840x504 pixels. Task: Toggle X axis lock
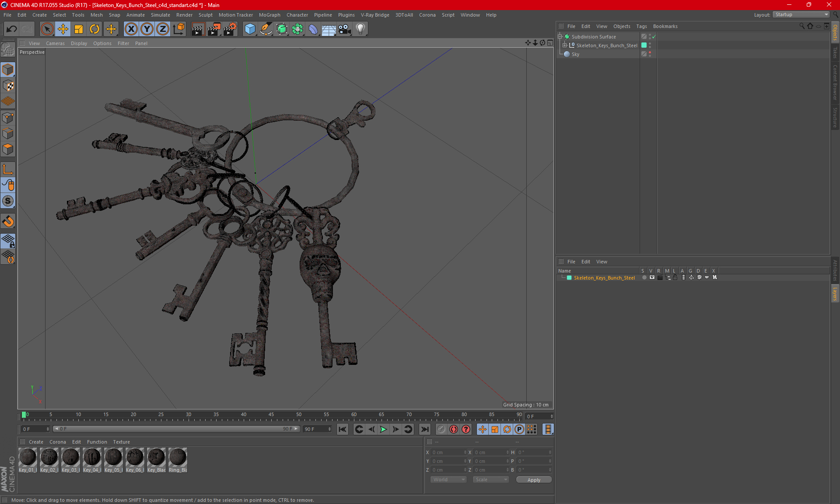pos(131,29)
